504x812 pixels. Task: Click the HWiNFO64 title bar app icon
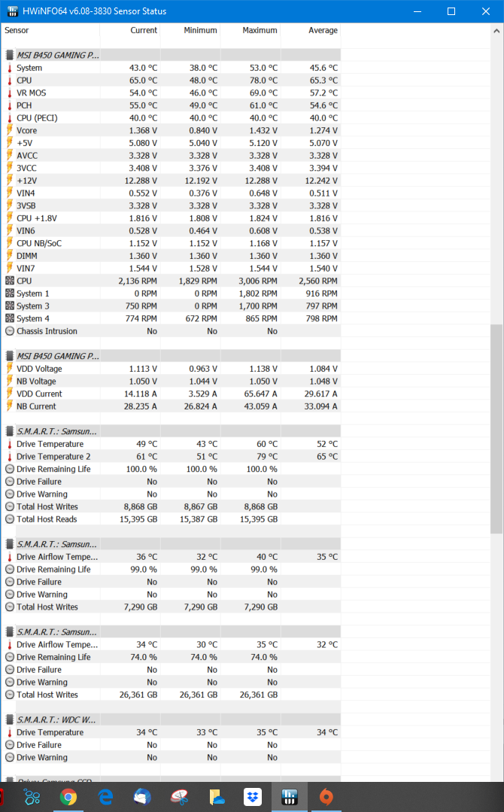[x=13, y=11]
